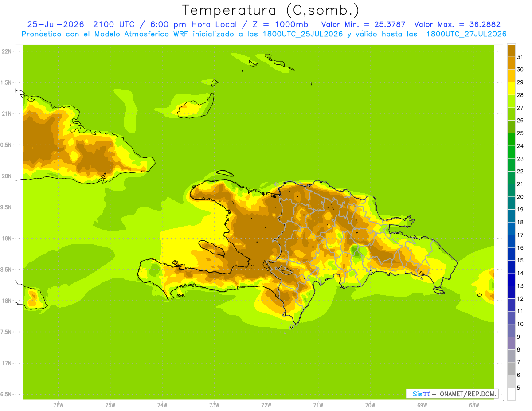Screen dimensions: 532x411
Task: Click the white swatch below 5 in legend
Action: 511,394
